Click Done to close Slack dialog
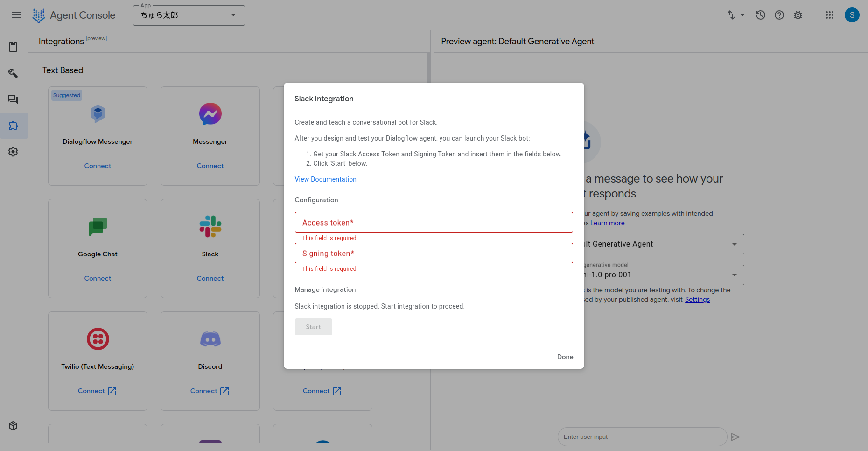The width and height of the screenshot is (868, 451). pos(565,357)
